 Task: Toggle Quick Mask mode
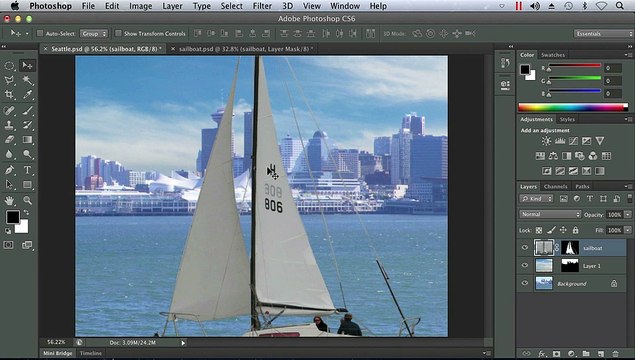9,245
